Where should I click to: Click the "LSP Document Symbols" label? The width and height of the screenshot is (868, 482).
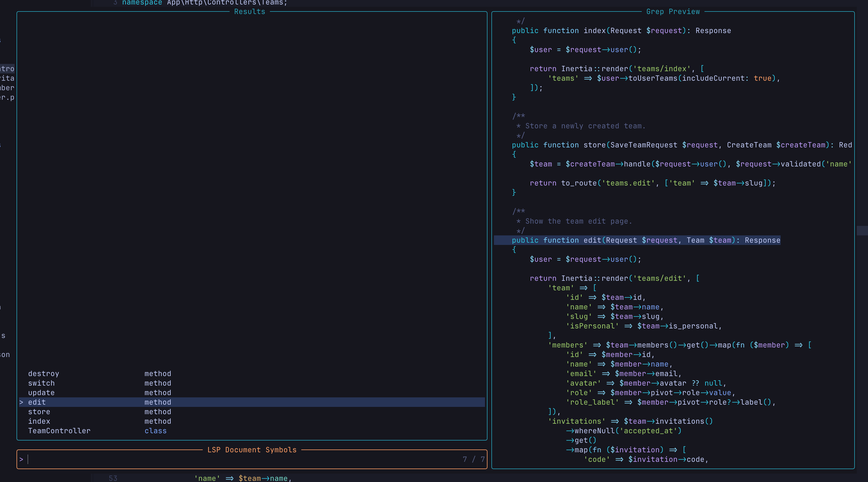coord(252,449)
